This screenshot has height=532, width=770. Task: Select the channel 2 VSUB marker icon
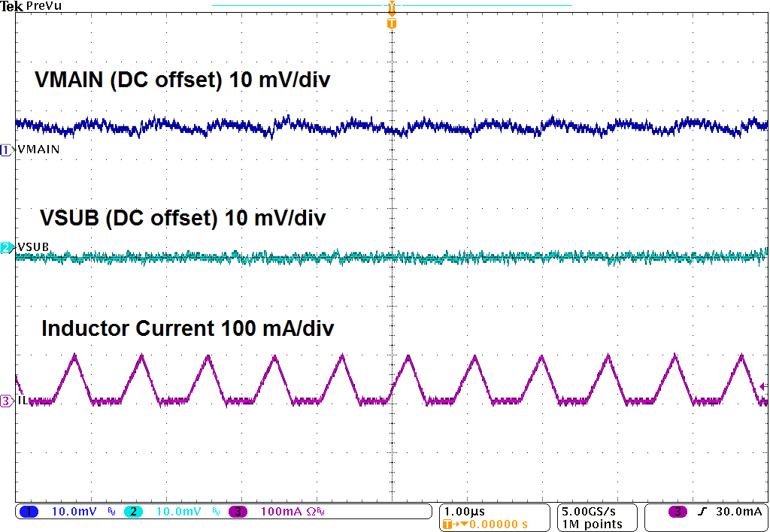[6, 246]
